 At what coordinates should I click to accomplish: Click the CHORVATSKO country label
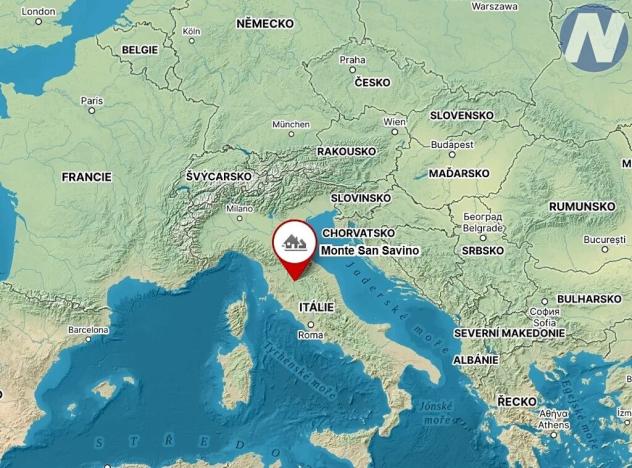click(x=359, y=233)
